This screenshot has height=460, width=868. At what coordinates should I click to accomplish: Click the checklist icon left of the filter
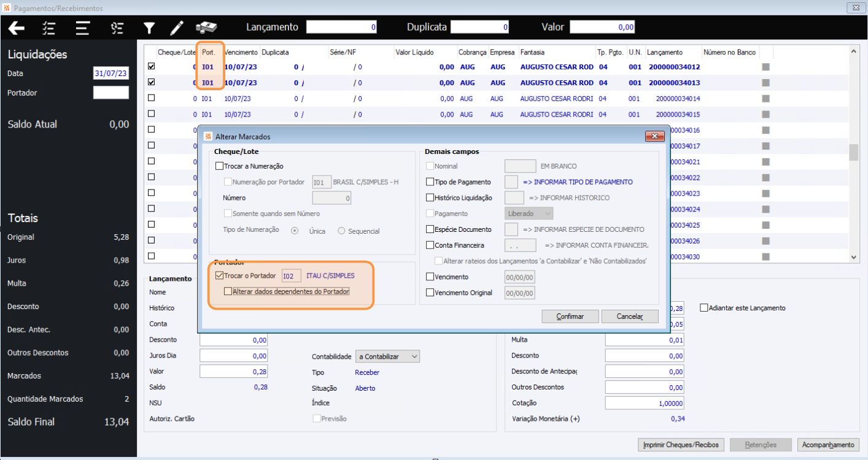pyautogui.click(x=117, y=28)
